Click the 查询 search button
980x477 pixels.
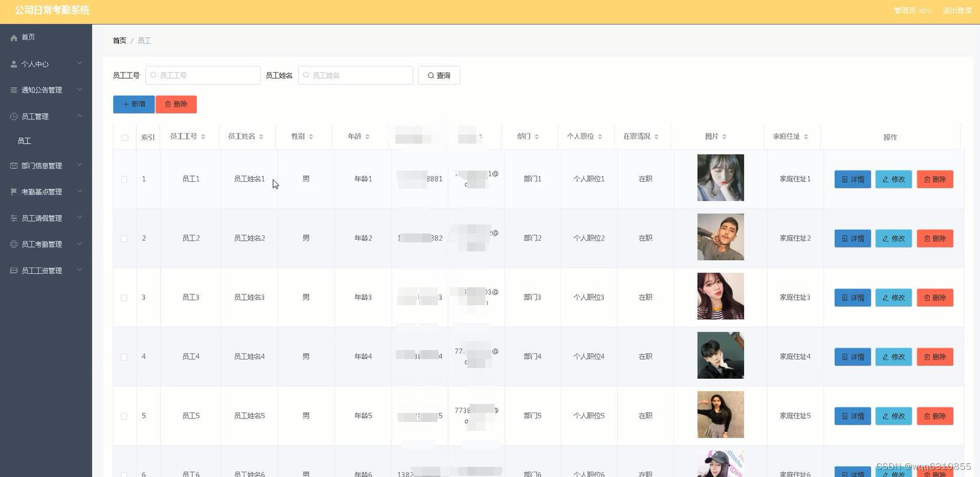click(439, 75)
